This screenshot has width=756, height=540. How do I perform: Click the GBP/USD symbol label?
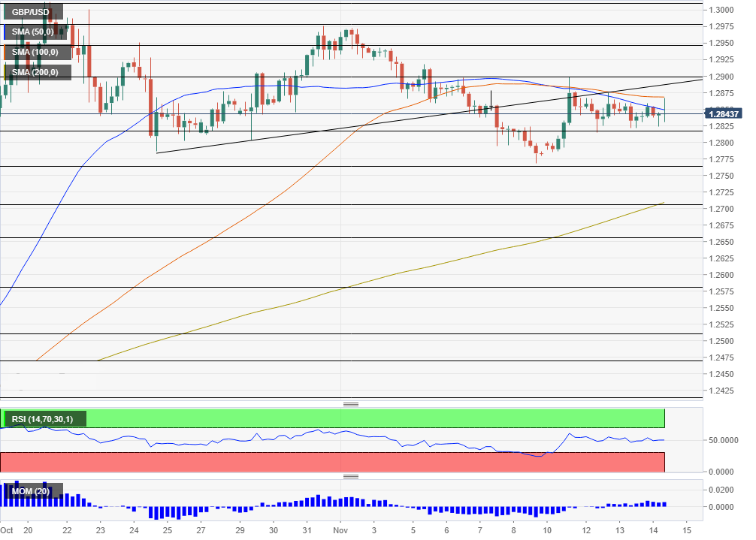[x=32, y=13]
